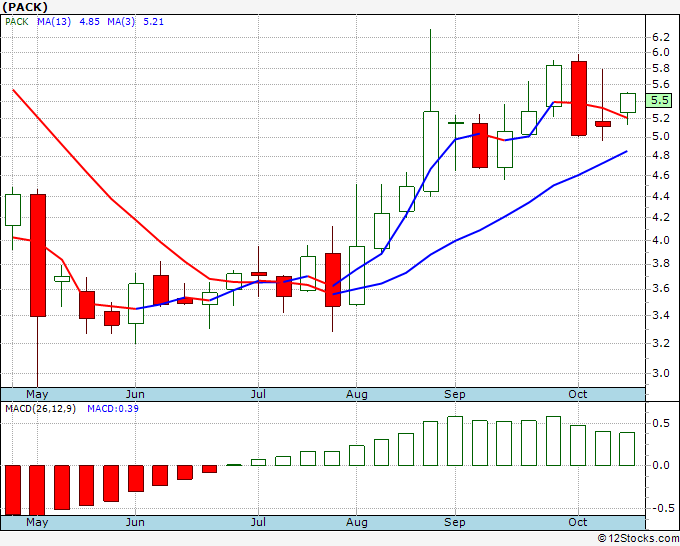Click May on the price chart date axis
This screenshot has width=680, height=546.
[x=37, y=395]
